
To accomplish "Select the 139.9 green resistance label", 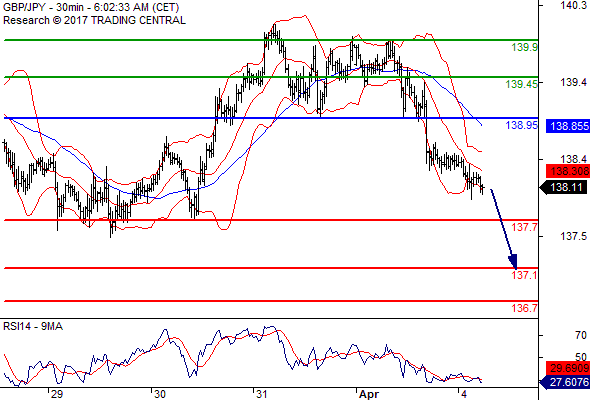I will coord(525,47).
